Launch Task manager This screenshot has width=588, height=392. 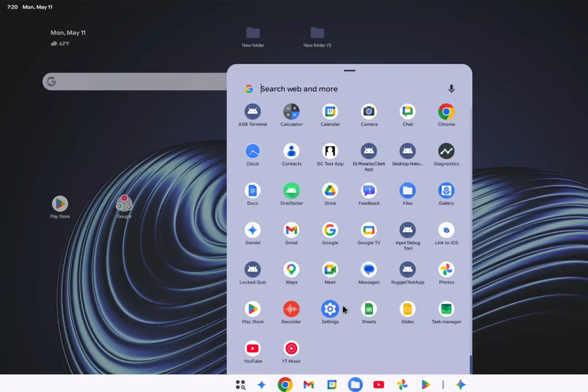tap(446, 309)
